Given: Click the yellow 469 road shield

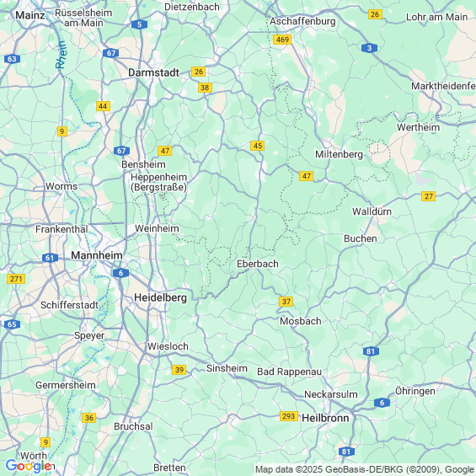Looking at the screenshot, I should click(282, 40).
